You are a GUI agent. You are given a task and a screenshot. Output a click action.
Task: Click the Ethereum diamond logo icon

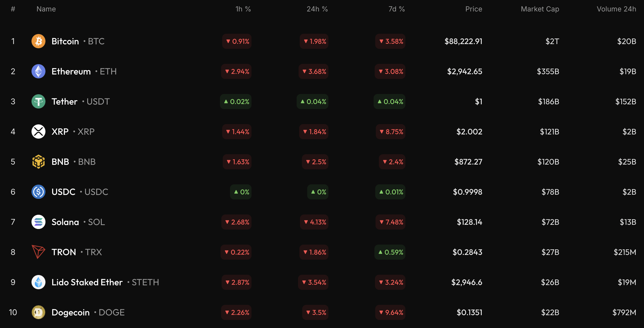[x=38, y=71]
